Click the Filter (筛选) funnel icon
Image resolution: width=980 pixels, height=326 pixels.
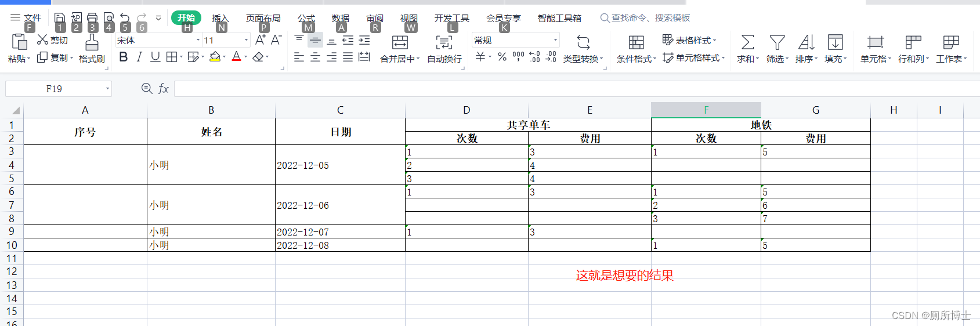click(x=777, y=42)
